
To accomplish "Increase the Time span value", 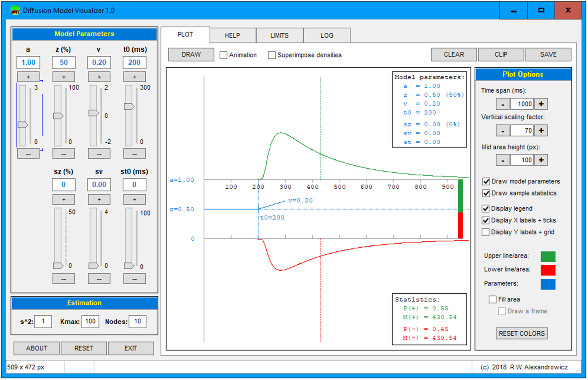I will tap(541, 104).
